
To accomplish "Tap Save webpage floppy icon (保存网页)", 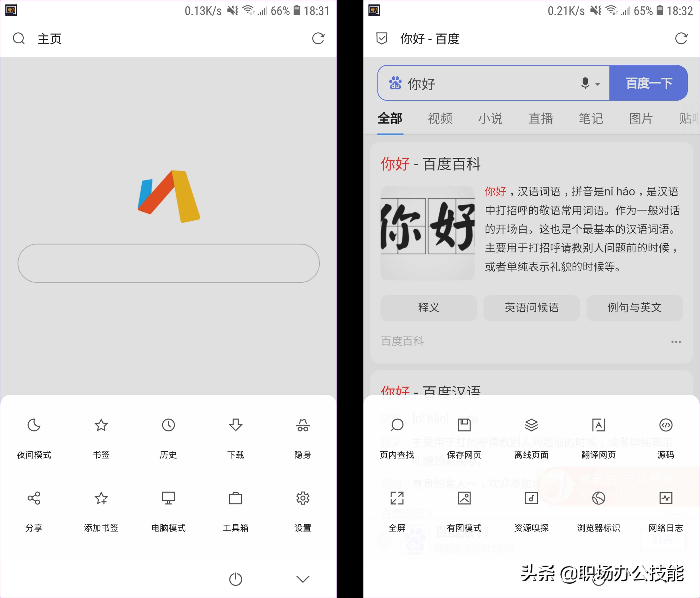I will pyautogui.click(x=464, y=425).
